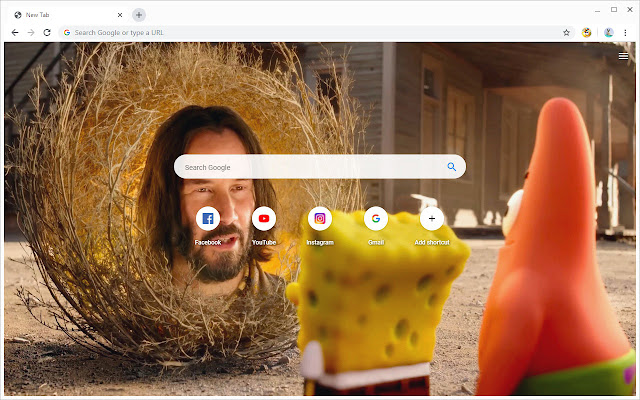Open the SpongeBob extension icon in toolbar
The height and width of the screenshot is (400, 640).
pyautogui.click(x=587, y=33)
